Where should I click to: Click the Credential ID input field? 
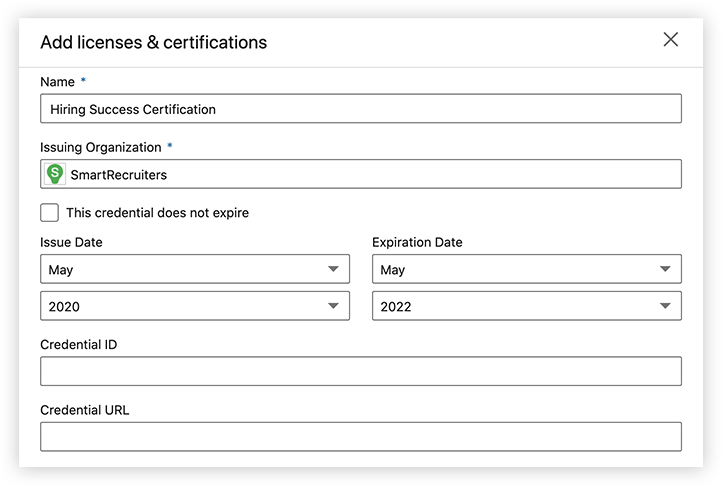(361, 371)
